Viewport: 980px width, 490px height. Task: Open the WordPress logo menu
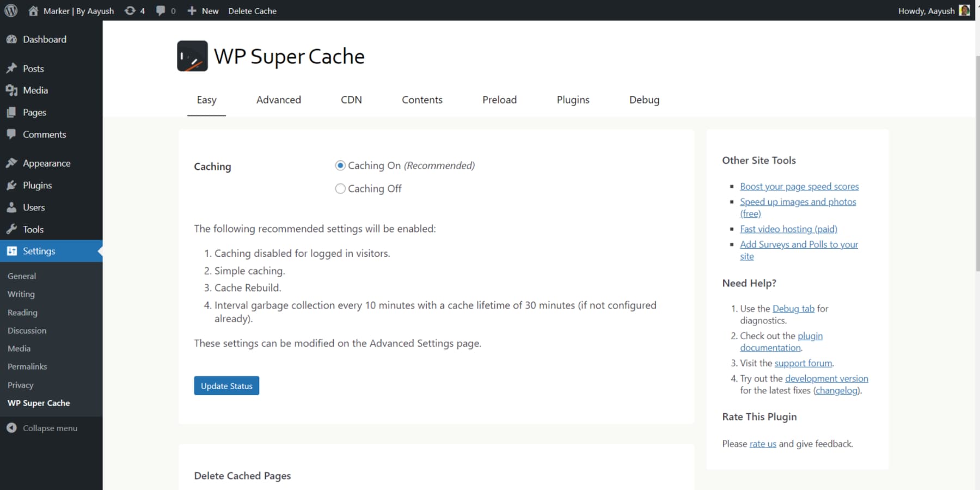click(x=10, y=10)
